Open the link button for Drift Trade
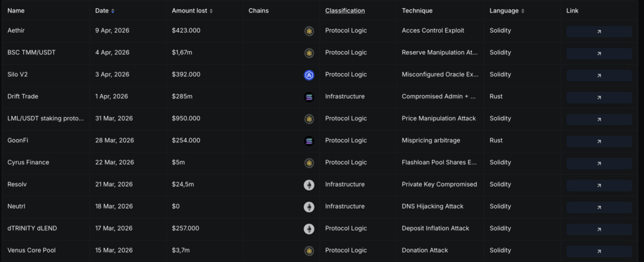The width and height of the screenshot is (644, 262). (x=599, y=97)
